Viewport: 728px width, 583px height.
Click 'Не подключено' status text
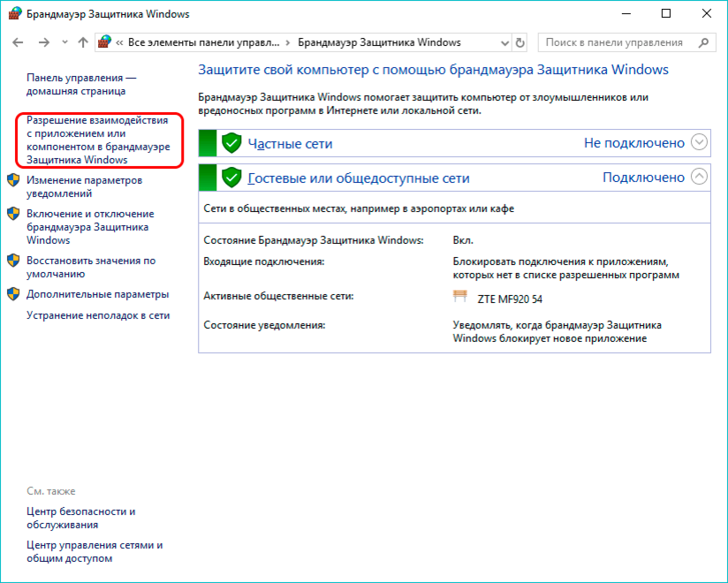(633, 143)
